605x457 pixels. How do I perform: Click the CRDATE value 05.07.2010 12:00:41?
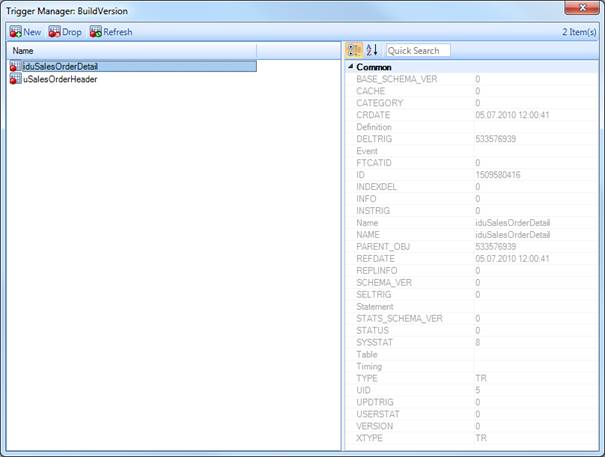512,115
